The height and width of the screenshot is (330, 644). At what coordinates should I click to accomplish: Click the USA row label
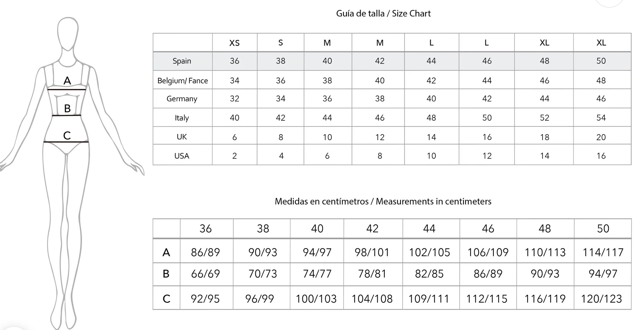pos(182,156)
